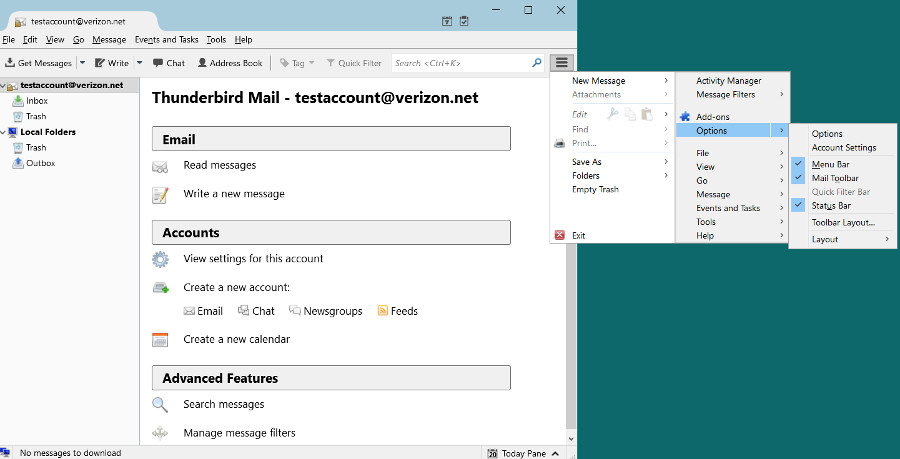
Task: Select Toolbar Layout... menu entry
Action: [842, 223]
